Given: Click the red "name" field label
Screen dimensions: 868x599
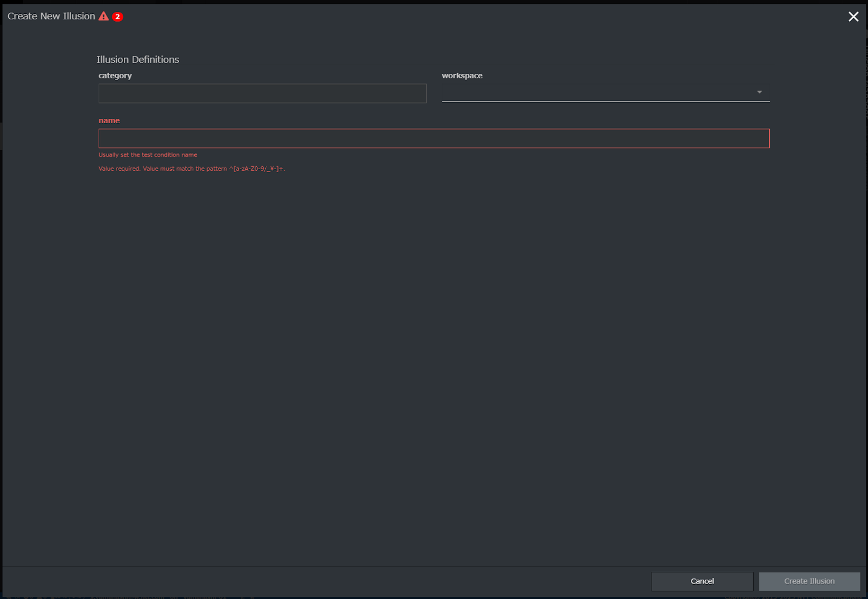Looking at the screenshot, I should 109,120.
